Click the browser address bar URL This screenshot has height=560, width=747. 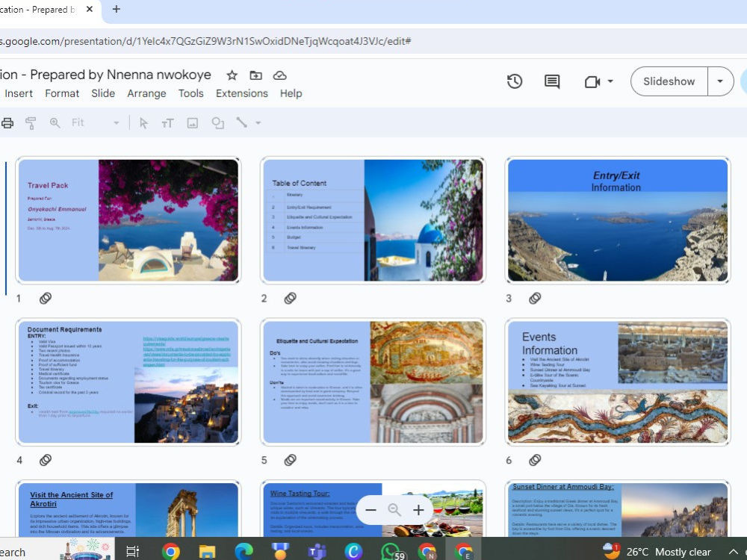coord(205,41)
